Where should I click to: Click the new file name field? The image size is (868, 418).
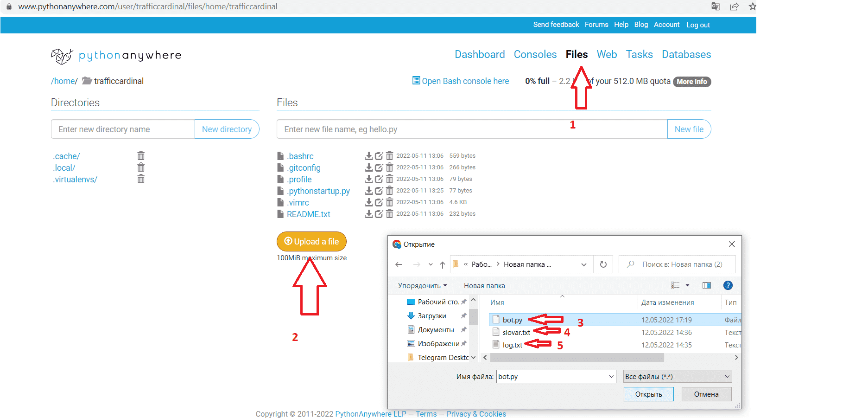(472, 129)
